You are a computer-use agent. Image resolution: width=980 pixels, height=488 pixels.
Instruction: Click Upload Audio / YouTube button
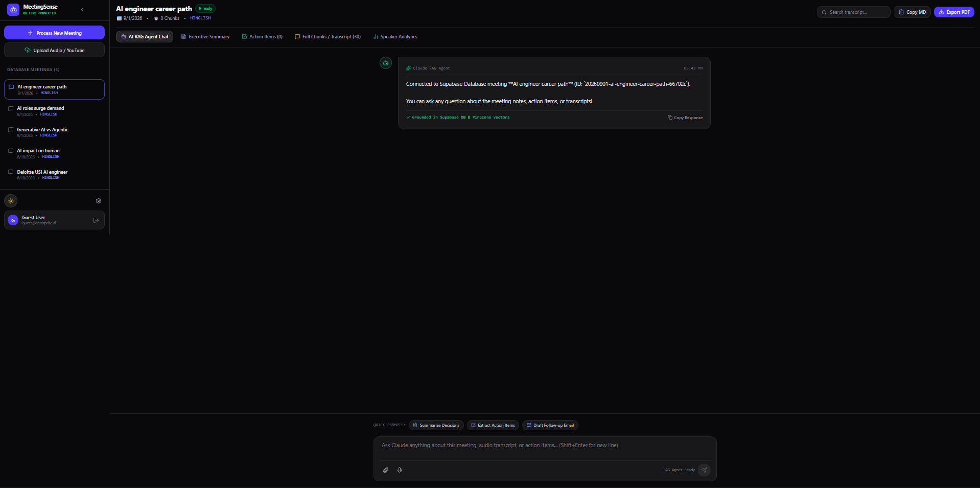point(54,50)
